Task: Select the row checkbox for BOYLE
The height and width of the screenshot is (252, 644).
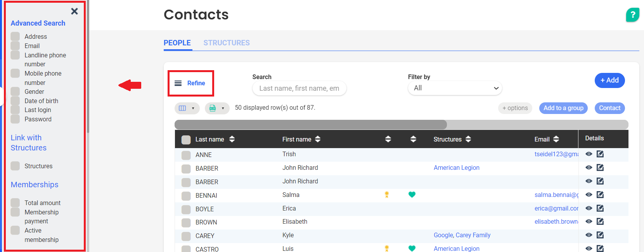Action: 186,209
